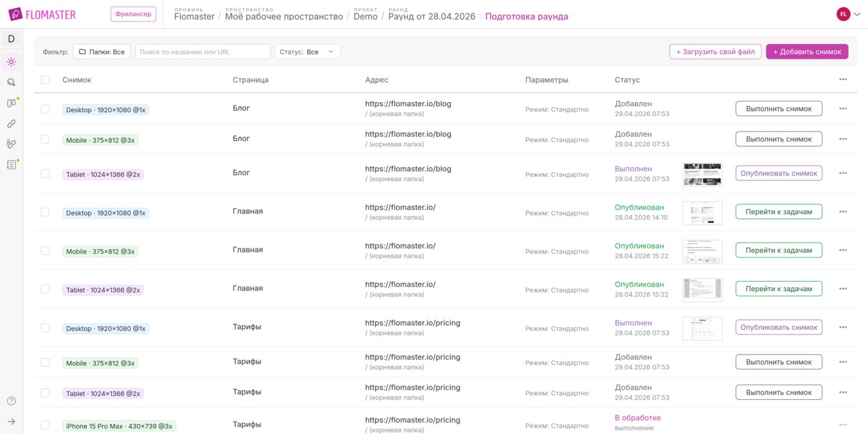Click the Добавить снимок button
The width and height of the screenshot is (868, 434).
coord(807,51)
